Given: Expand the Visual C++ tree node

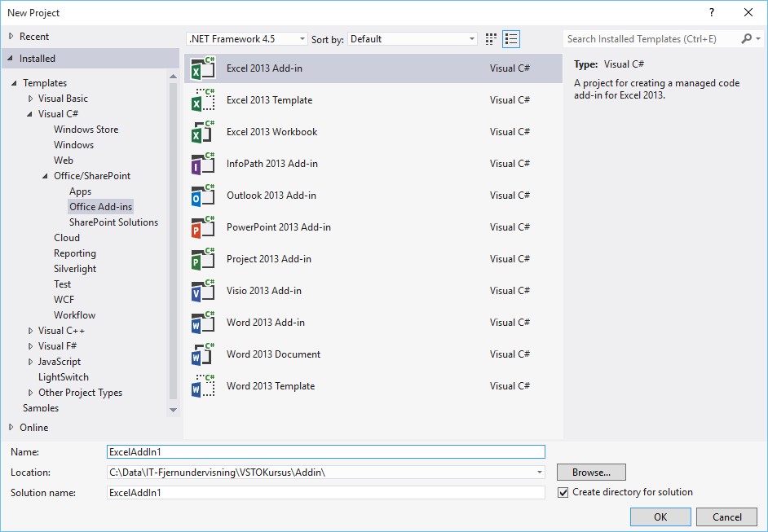Looking at the screenshot, I should tap(31, 331).
